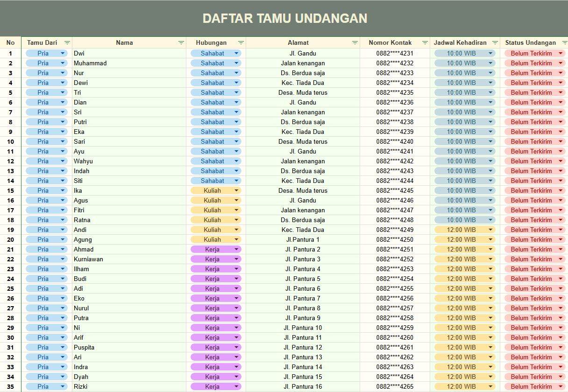This screenshot has width=568, height=392.
Task: Click the DAFTAR TAMU UNDANGAN title
Action: [284, 18]
